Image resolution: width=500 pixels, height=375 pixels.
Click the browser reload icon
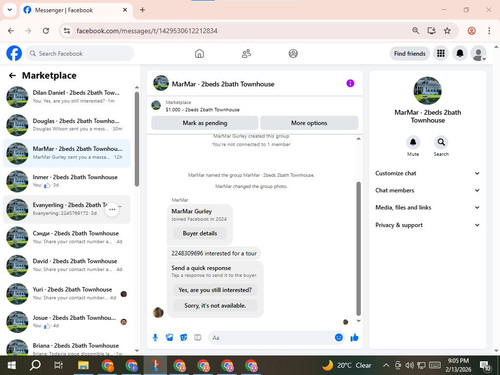tap(46, 31)
